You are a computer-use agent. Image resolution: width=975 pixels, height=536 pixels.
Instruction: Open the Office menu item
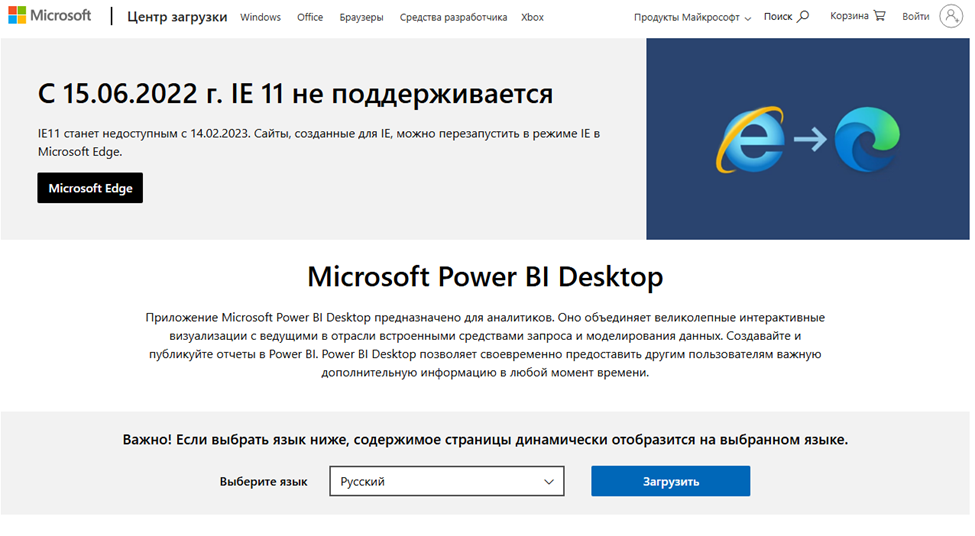(310, 17)
